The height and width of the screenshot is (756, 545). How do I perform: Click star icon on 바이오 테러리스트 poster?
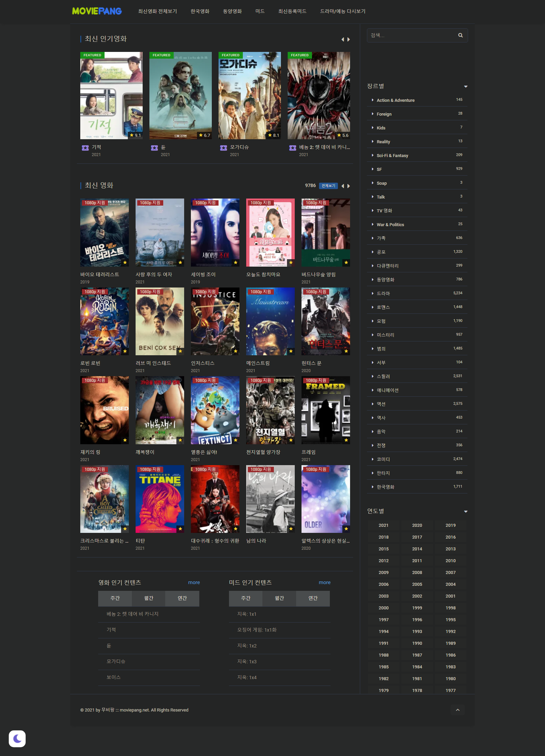tap(125, 263)
